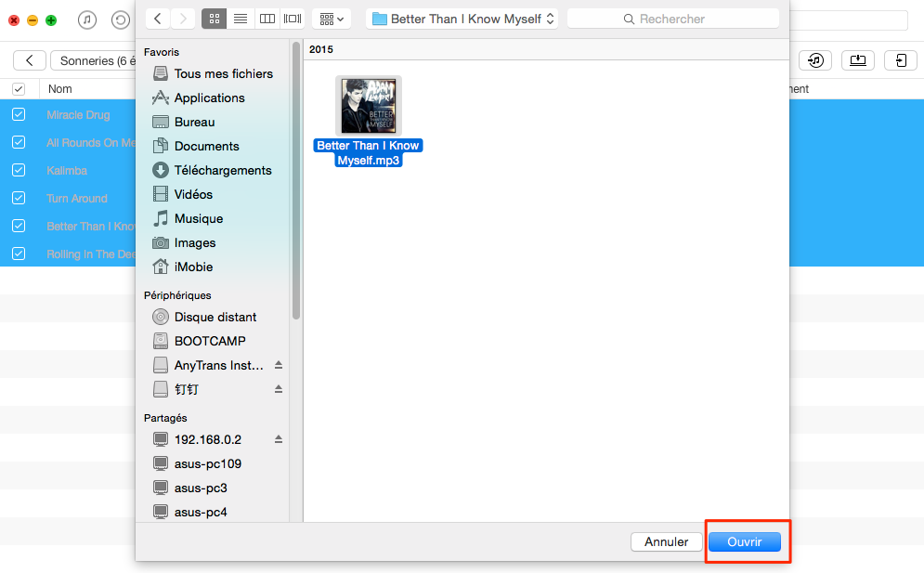Select shared computer 192.168.0.2
Screen dimensions: 924x573
point(207,440)
